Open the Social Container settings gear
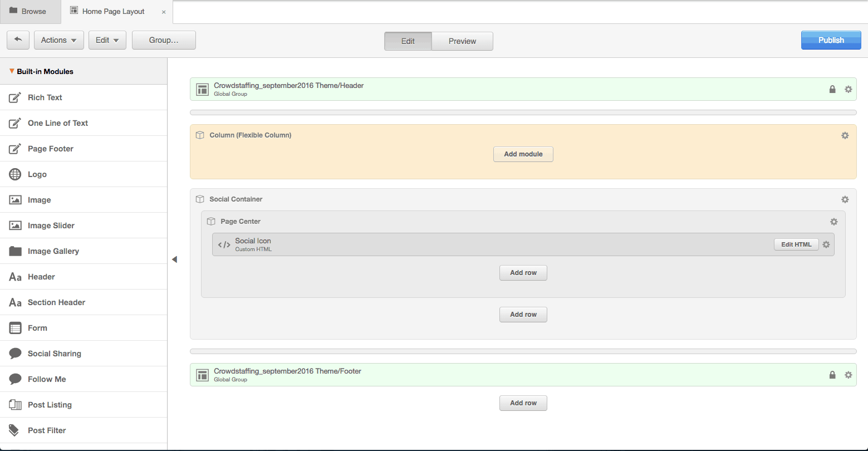The image size is (868, 451). click(845, 199)
